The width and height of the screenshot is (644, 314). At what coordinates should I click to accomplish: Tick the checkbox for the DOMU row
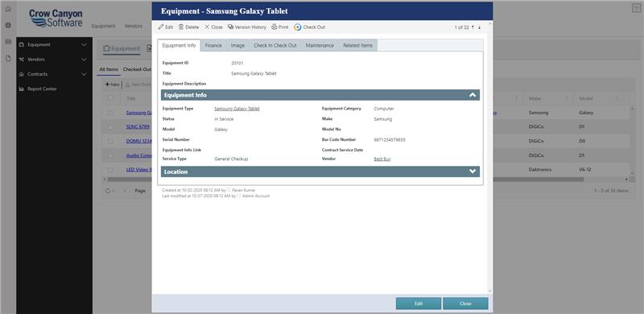[110, 141]
